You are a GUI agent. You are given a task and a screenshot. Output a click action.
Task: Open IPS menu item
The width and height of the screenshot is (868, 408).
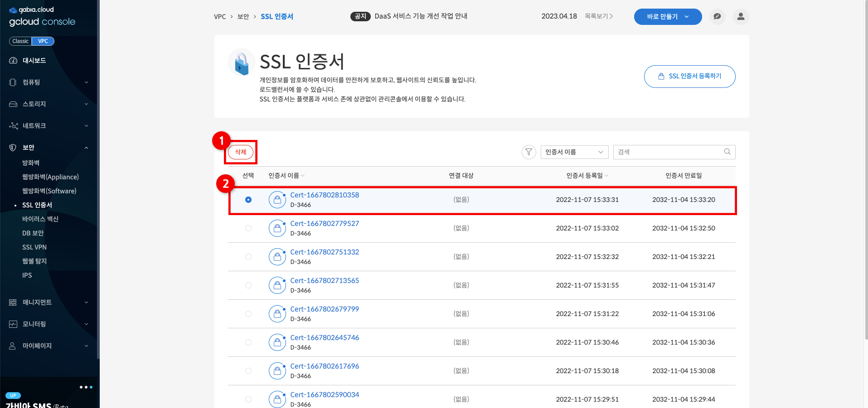pyautogui.click(x=27, y=275)
